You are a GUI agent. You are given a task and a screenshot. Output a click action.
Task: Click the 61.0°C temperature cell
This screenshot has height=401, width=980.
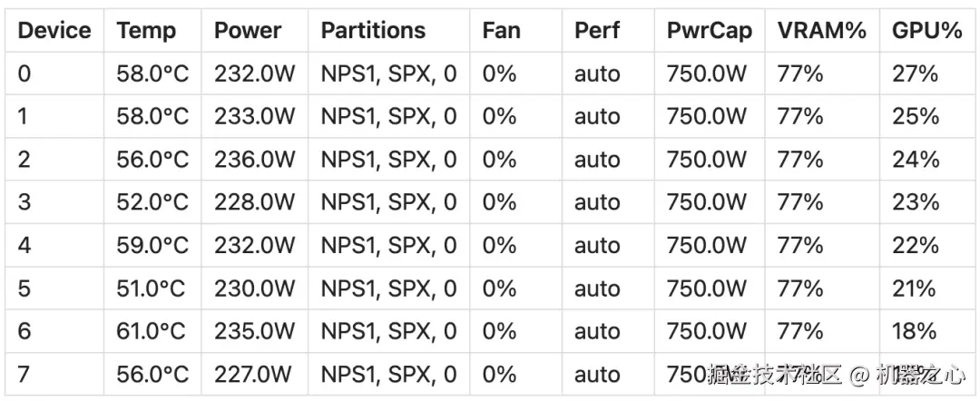click(152, 331)
